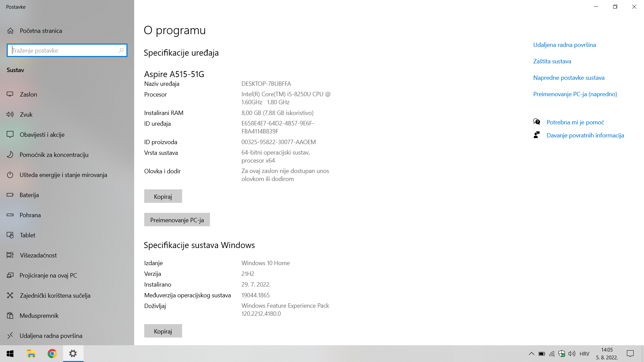Screen dimensions: 644x362
Task: Click the Potrebna mi je pomoć help icon
Action: click(537, 122)
